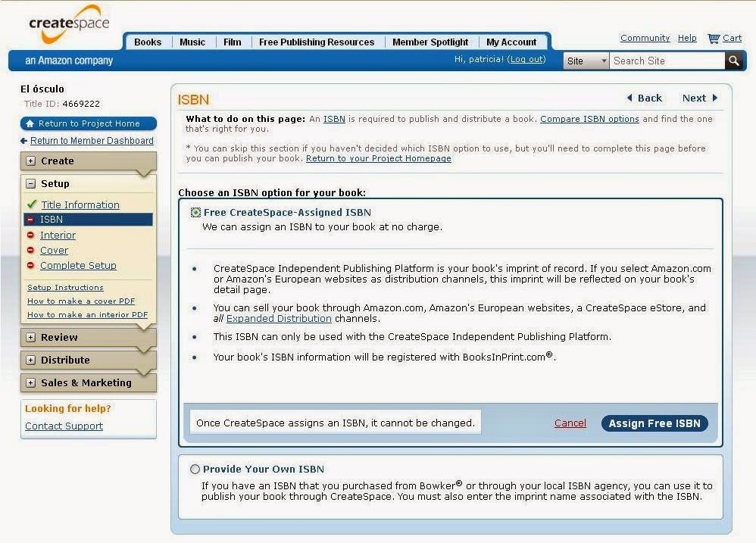Select the ISBN setup step
756x543 pixels.
coord(88,219)
